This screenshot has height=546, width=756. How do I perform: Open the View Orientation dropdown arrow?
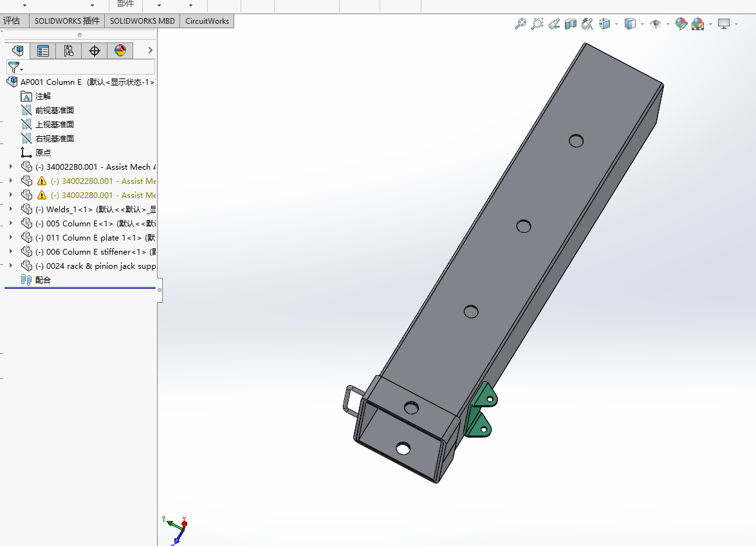[x=616, y=24]
